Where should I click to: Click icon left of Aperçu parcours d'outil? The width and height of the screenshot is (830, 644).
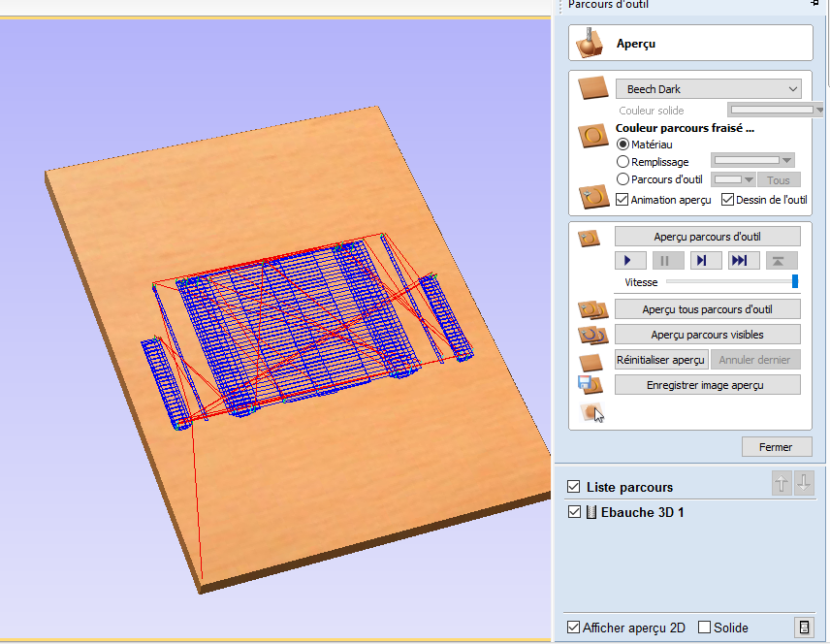pyautogui.click(x=590, y=239)
